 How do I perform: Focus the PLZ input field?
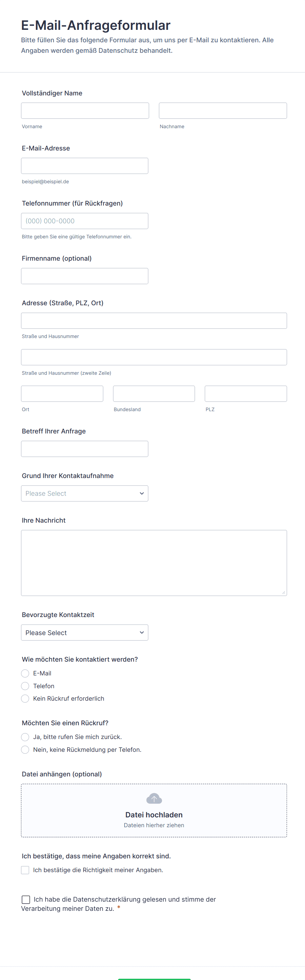click(x=246, y=394)
